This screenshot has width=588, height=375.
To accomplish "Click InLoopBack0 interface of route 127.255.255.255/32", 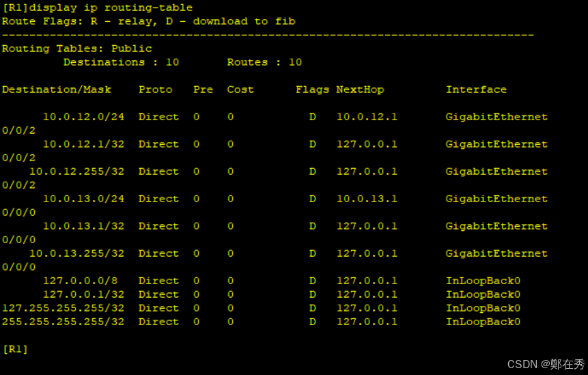I will coord(483,308).
